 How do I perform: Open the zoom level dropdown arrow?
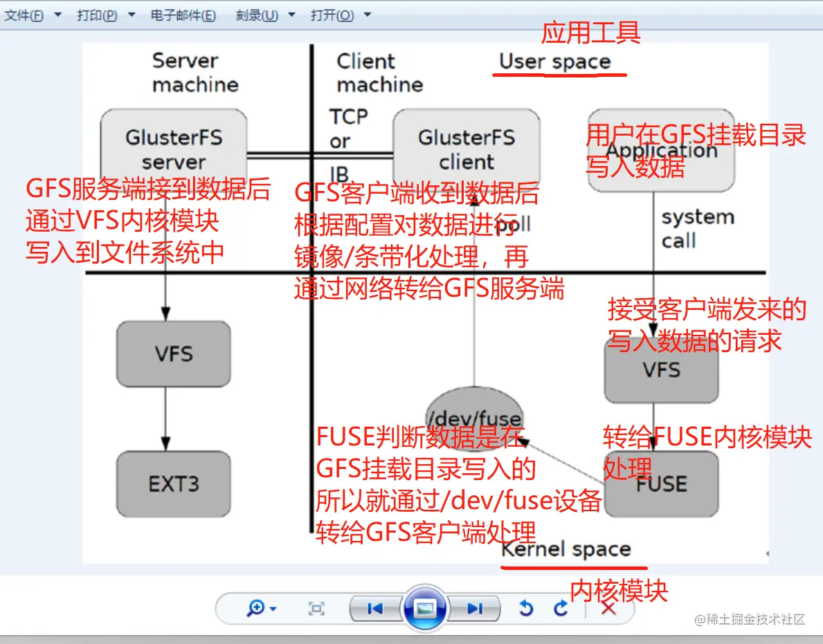click(x=272, y=608)
